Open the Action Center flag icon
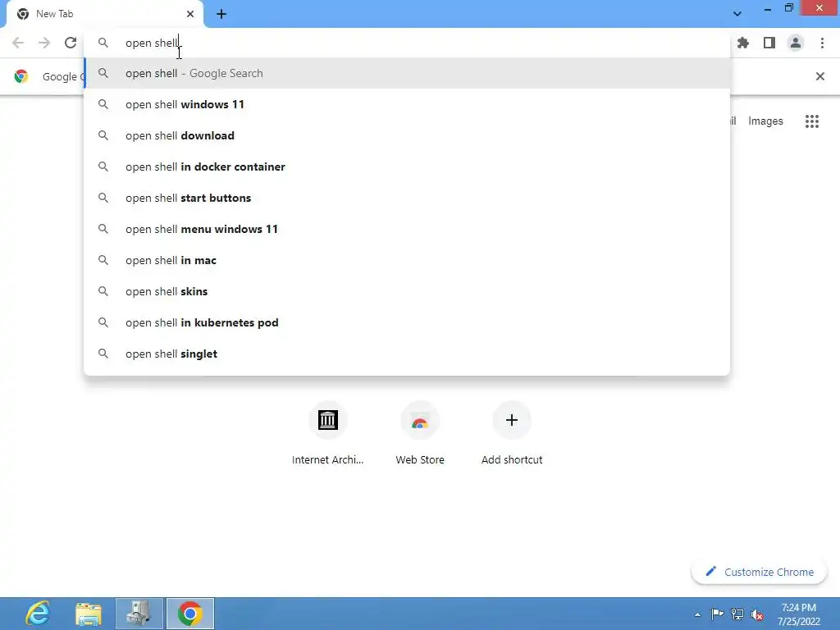This screenshot has width=840, height=630. (x=717, y=614)
